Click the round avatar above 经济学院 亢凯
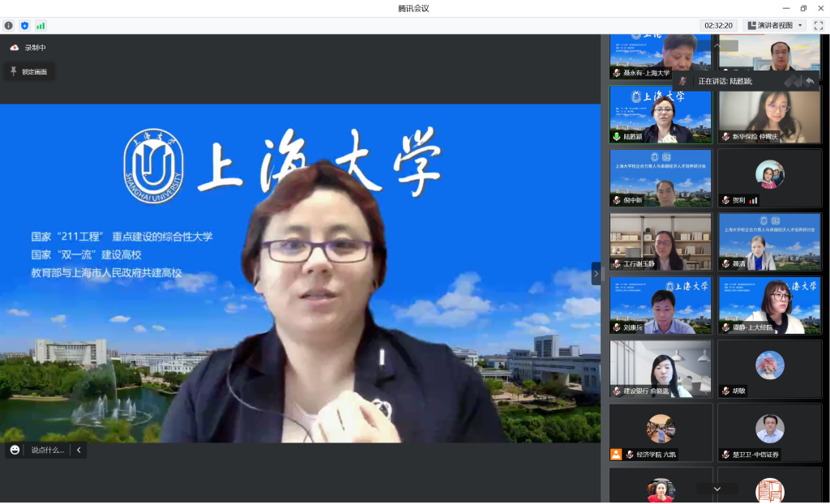 (x=661, y=429)
